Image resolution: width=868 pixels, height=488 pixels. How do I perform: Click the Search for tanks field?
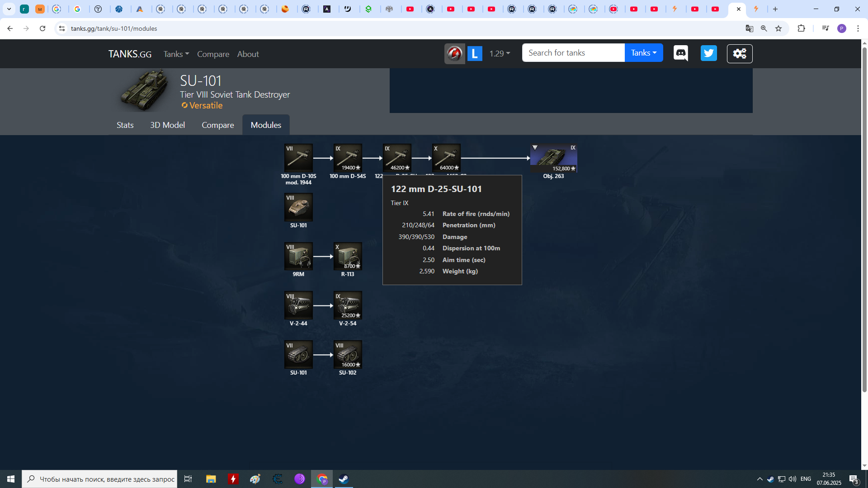coord(573,53)
